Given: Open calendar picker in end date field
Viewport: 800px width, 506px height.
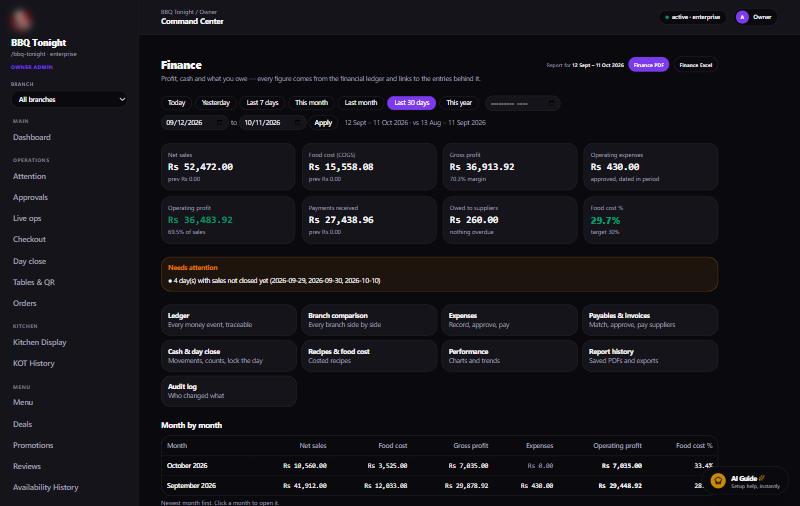Looking at the screenshot, I should 297,123.
